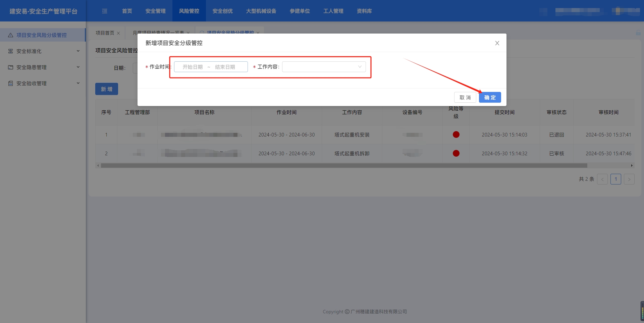Expand the 安全验收管理 submenu
Screen dimensions: 644x323
click(x=78, y=83)
